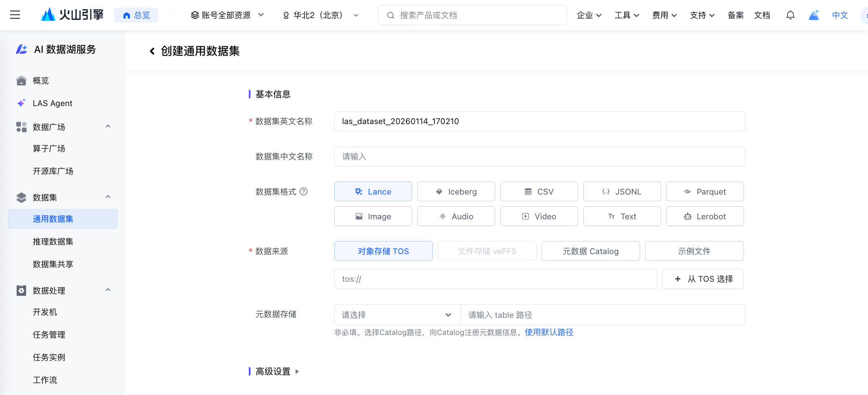Viewport: 868px width, 395px height.
Task: Open the hamburger navigation menu
Action: point(15,15)
